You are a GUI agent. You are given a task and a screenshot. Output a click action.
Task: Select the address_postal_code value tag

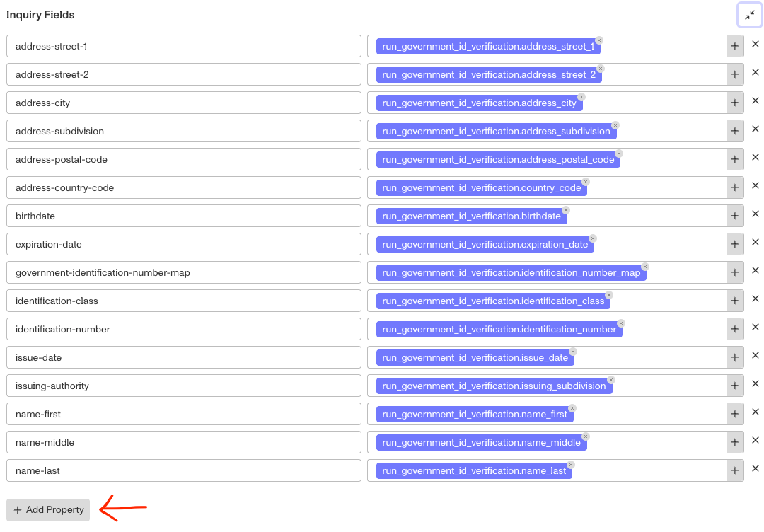coord(498,159)
